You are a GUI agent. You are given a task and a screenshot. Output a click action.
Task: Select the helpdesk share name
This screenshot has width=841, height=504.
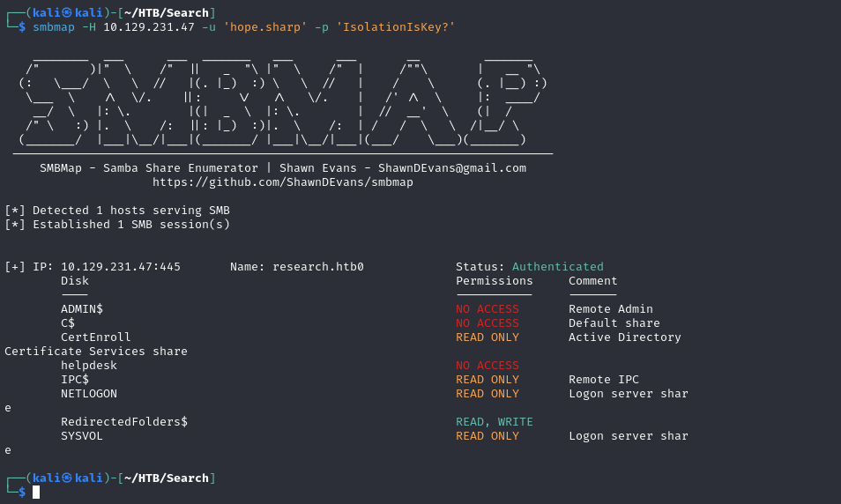pyautogui.click(x=89, y=365)
